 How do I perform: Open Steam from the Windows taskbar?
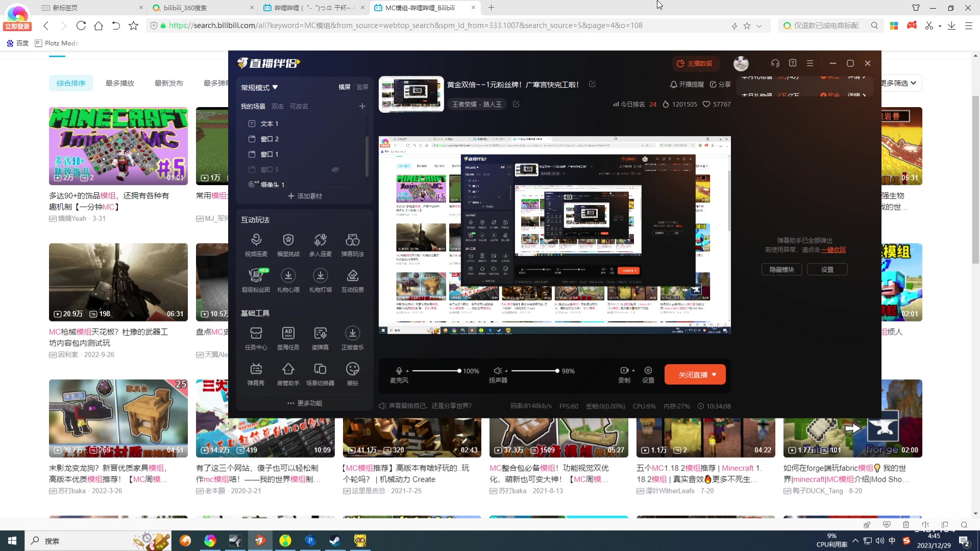click(x=335, y=541)
